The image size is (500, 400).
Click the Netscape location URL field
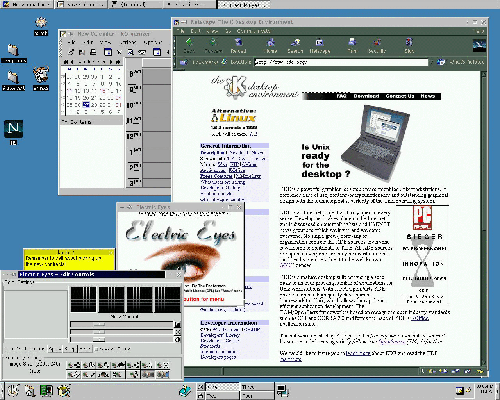(x=341, y=62)
